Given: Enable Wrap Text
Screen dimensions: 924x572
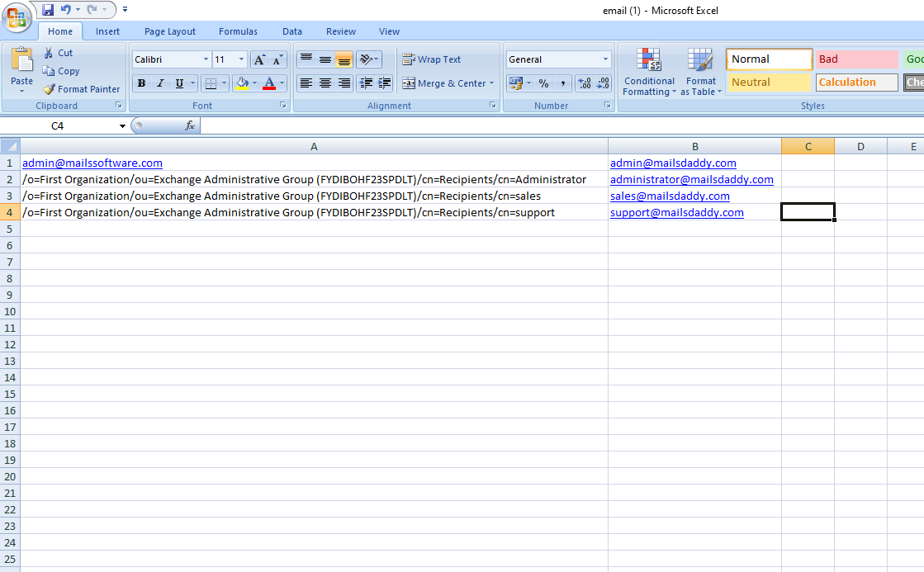Looking at the screenshot, I should [431, 59].
